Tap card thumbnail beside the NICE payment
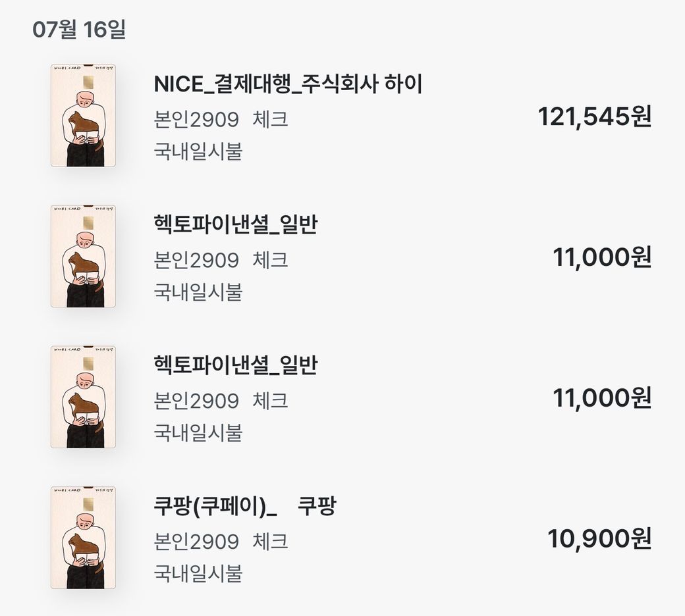The image size is (685, 616). coord(83,116)
